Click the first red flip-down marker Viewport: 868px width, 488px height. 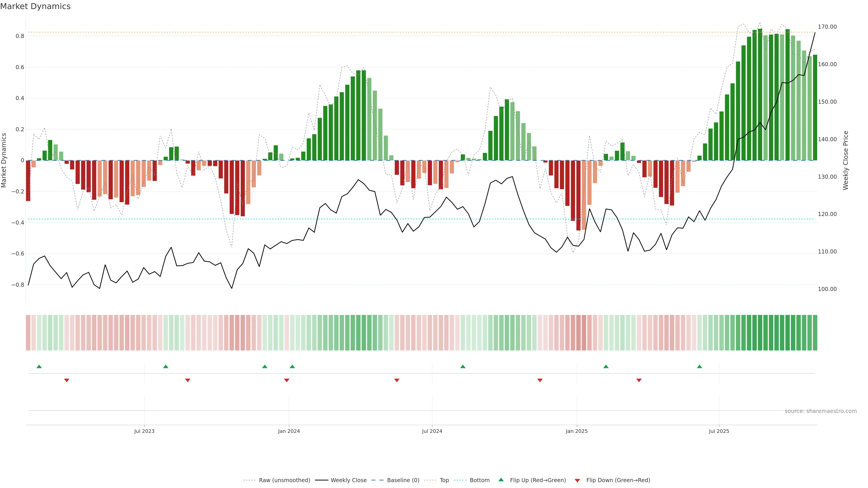click(67, 380)
